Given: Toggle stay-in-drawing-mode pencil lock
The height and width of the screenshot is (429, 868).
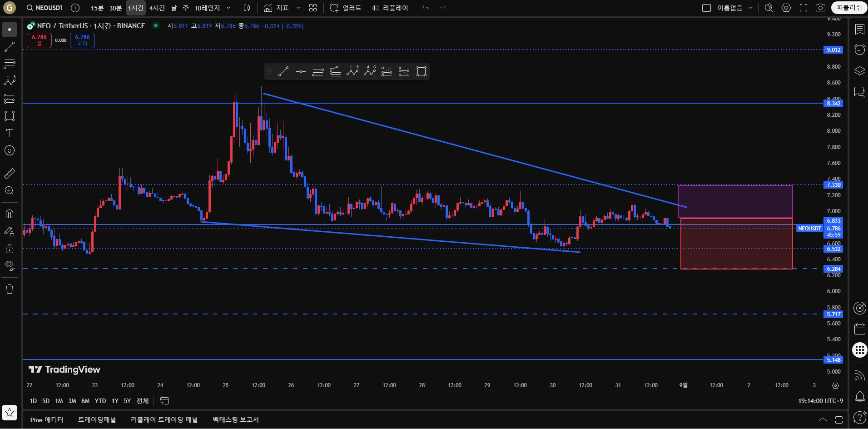Looking at the screenshot, I should coord(10,231).
